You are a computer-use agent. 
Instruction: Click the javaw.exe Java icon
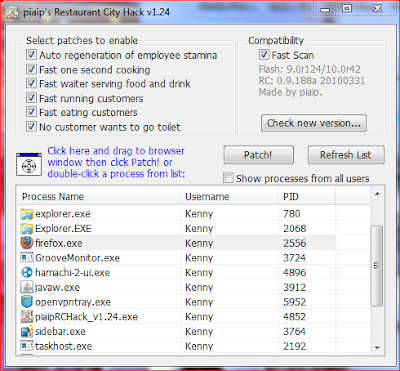pos(27,287)
